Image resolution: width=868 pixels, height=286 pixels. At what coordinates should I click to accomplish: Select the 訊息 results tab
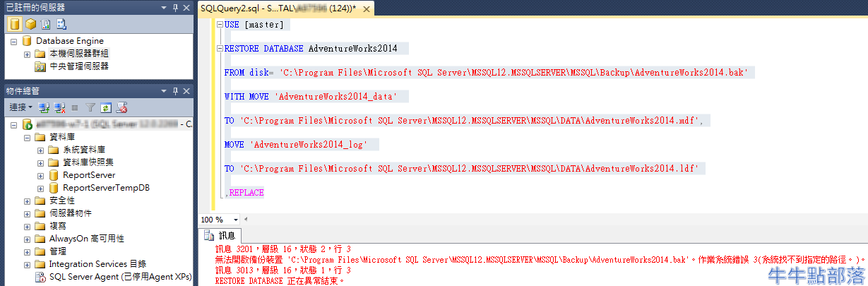[220, 236]
